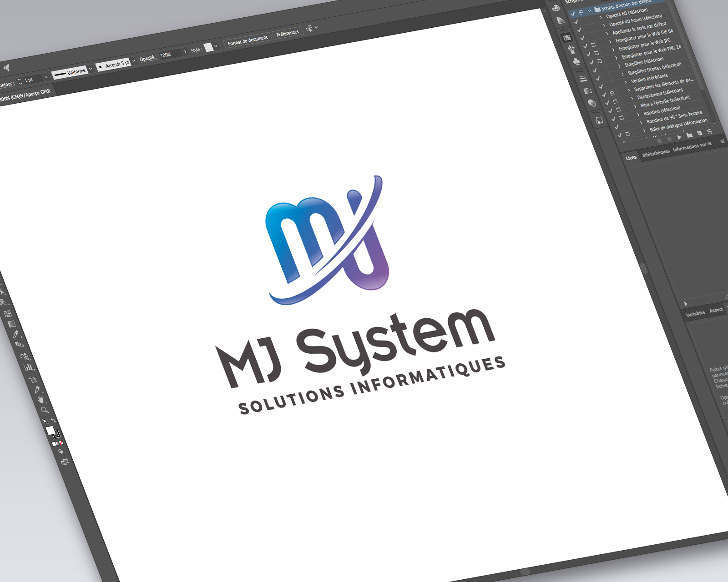Collapse the Scripts d'action par défaut folder
This screenshot has height=582, width=728.
click(589, 11)
